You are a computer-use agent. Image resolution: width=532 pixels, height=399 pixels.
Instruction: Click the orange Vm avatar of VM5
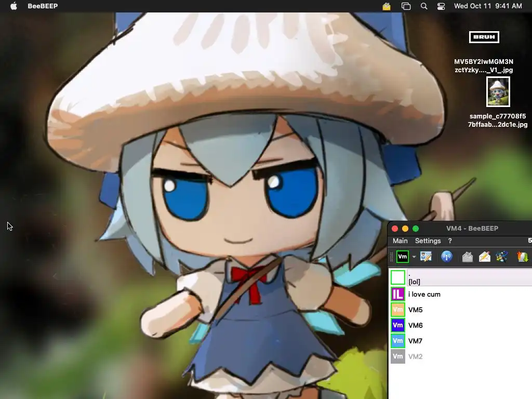[x=398, y=310]
